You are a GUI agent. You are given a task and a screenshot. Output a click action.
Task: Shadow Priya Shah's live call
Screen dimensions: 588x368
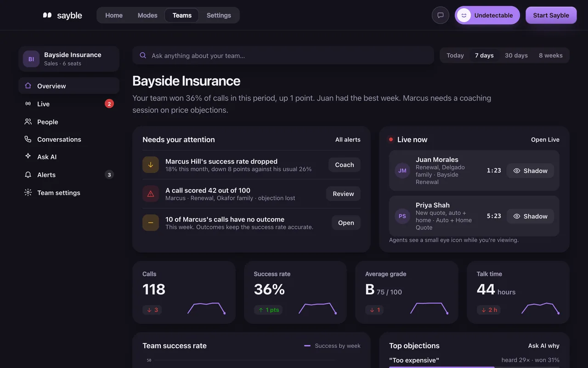pos(530,216)
